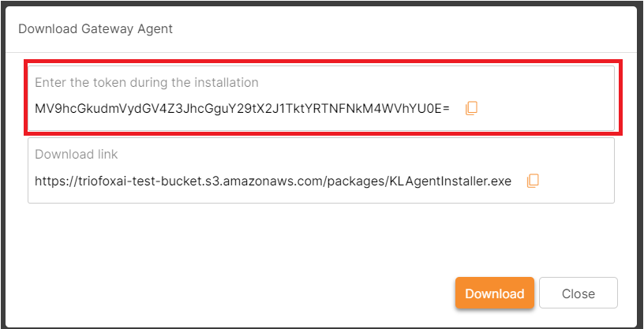The width and height of the screenshot is (644, 329).
Task: Click the triofoxai-test-bucket URL text
Action: tap(273, 181)
